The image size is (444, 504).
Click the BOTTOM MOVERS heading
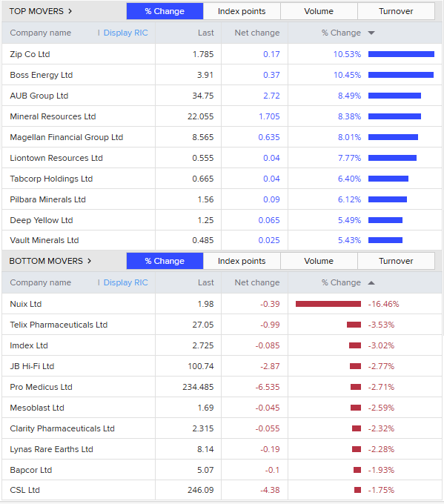46,261
